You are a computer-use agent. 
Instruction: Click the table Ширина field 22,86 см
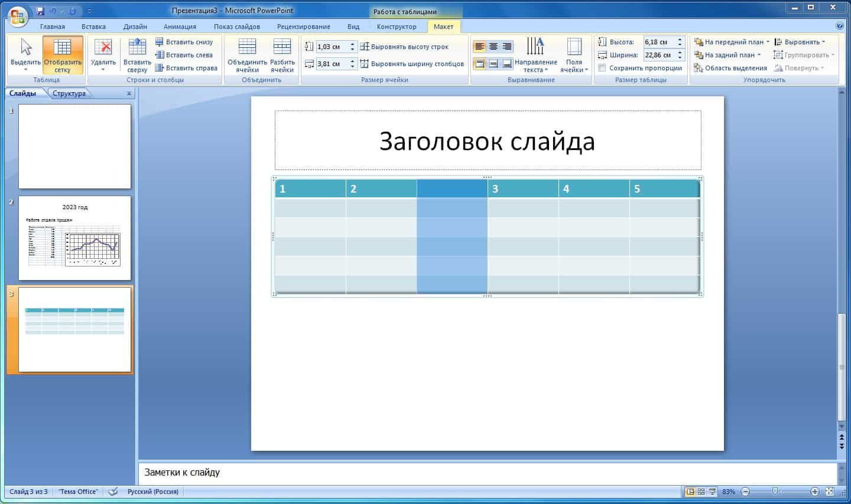click(x=660, y=55)
